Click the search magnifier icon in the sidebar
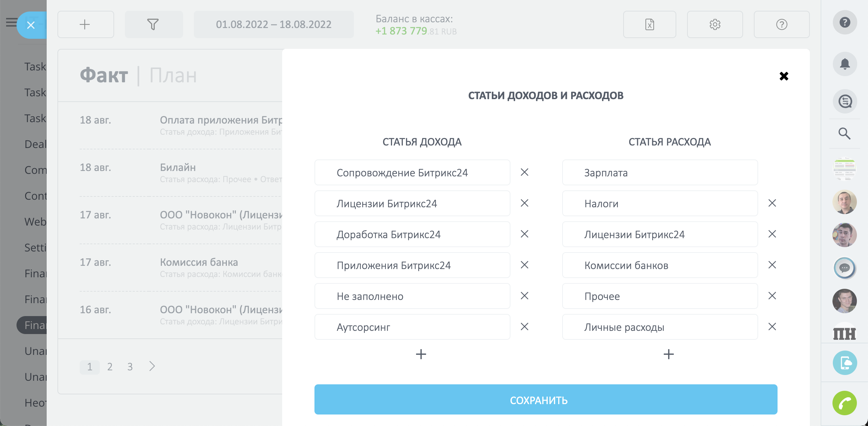Screen dimensions: 868x426 coord(844,134)
